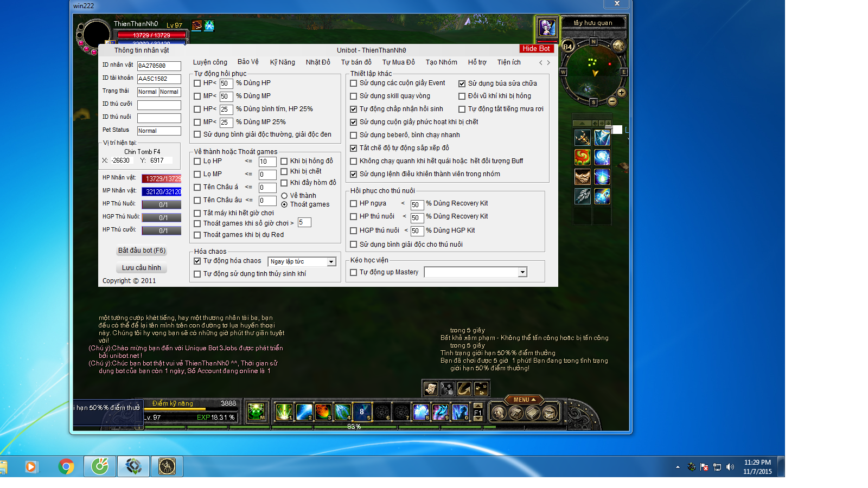This screenshot has width=868, height=488.
Task: Click the 'MP Nhân vật' blue bar
Action: pyautogui.click(x=162, y=191)
